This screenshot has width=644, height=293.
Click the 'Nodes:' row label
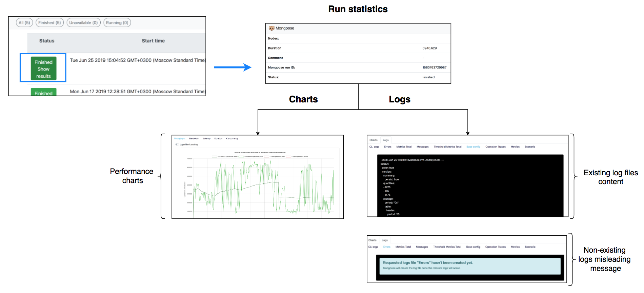[x=273, y=39]
